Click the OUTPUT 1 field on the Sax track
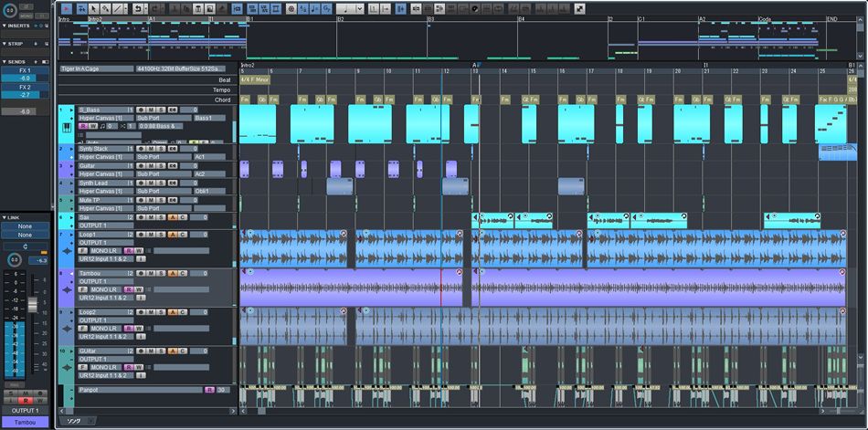 (x=106, y=225)
